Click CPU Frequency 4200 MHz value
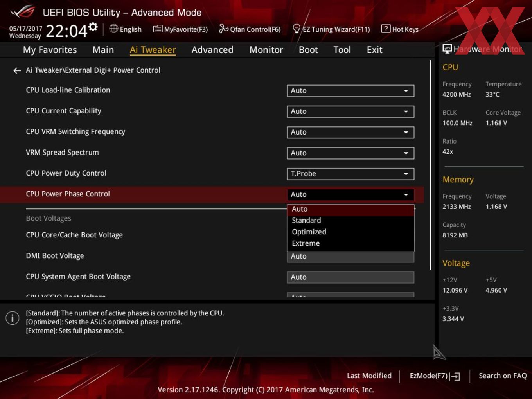The image size is (532, 399). click(457, 94)
